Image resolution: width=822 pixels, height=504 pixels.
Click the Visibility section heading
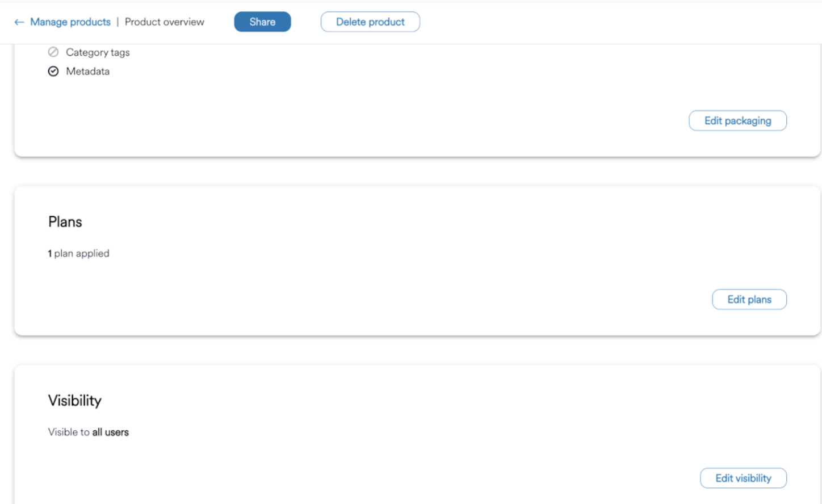point(75,401)
